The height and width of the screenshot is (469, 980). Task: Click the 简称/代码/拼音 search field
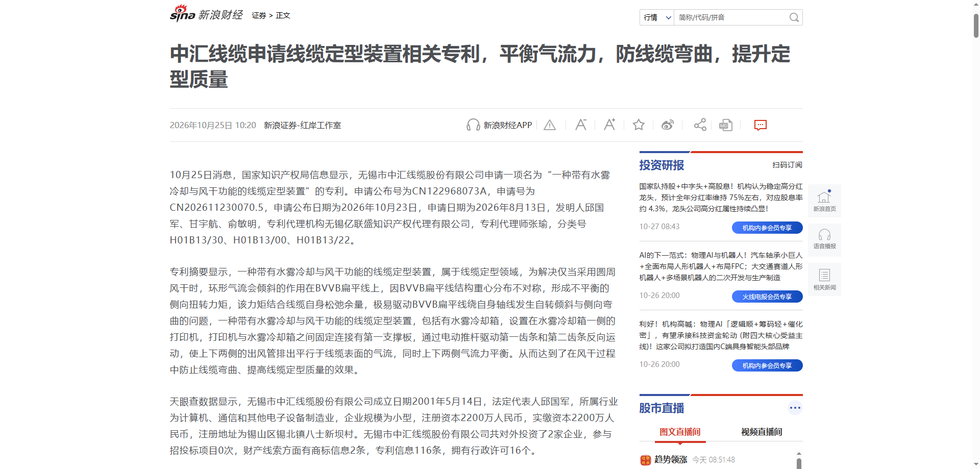[731, 17]
